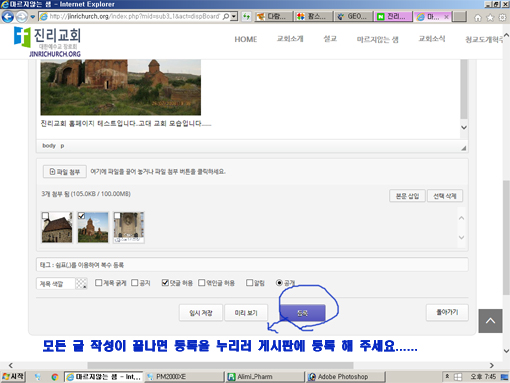
Task: Click the search magnifier in the address bar
Action: pos(226,16)
